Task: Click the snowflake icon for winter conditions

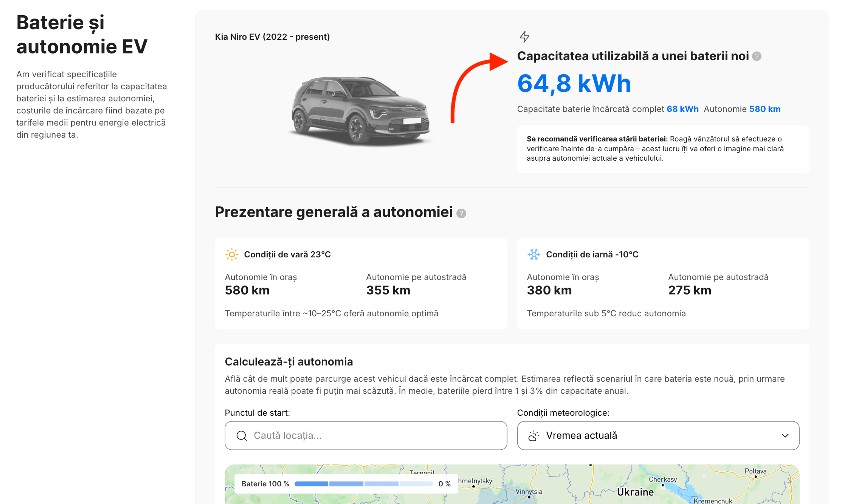Action: (x=534, y=254)
